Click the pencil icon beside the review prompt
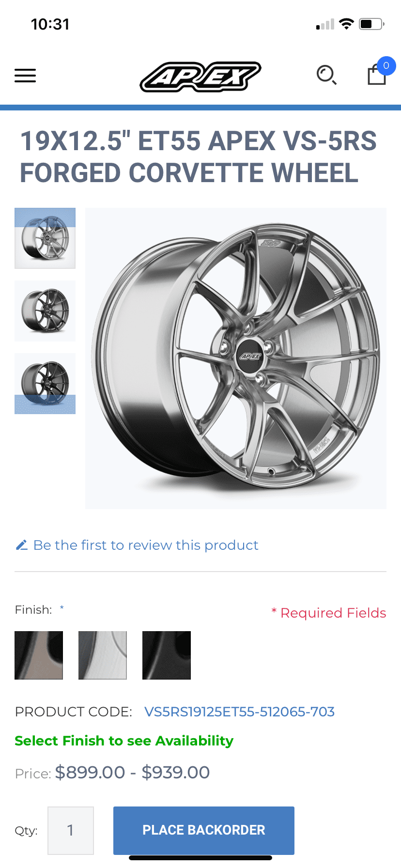The height and width of the screenshot is (868, 401). click(x=21, y=545)
